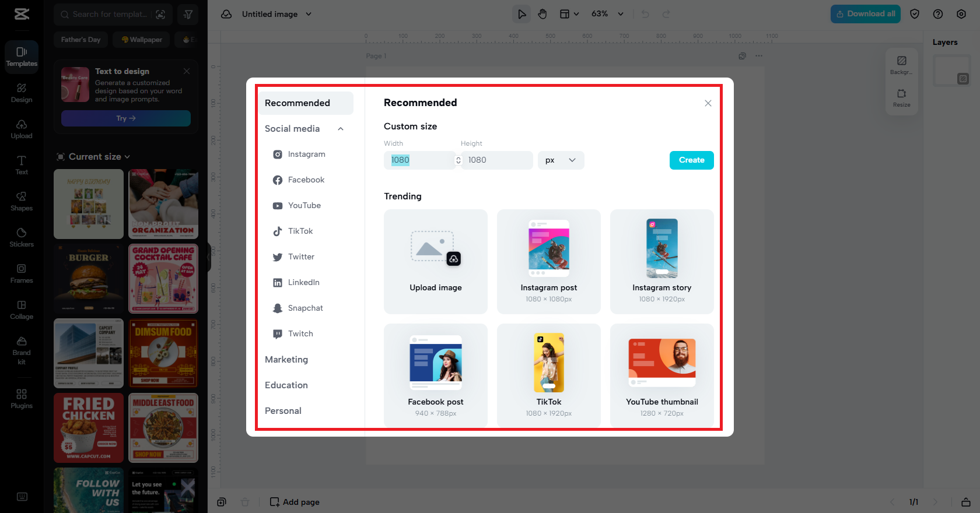Click the Undo arrow
Image resolution: width=980 pixels, height=513 pixels.
tap(645, 14)
